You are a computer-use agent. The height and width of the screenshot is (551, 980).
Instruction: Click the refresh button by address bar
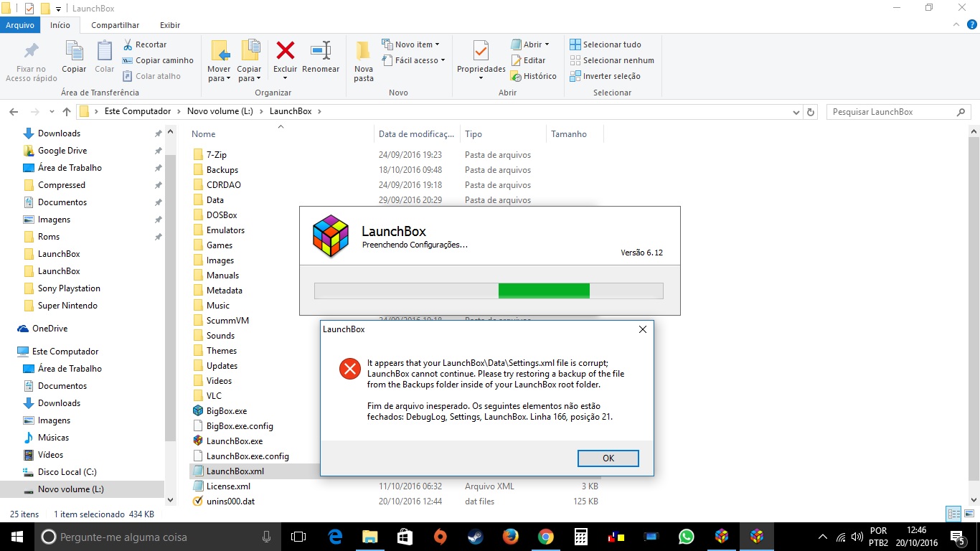tap(811, 112)
